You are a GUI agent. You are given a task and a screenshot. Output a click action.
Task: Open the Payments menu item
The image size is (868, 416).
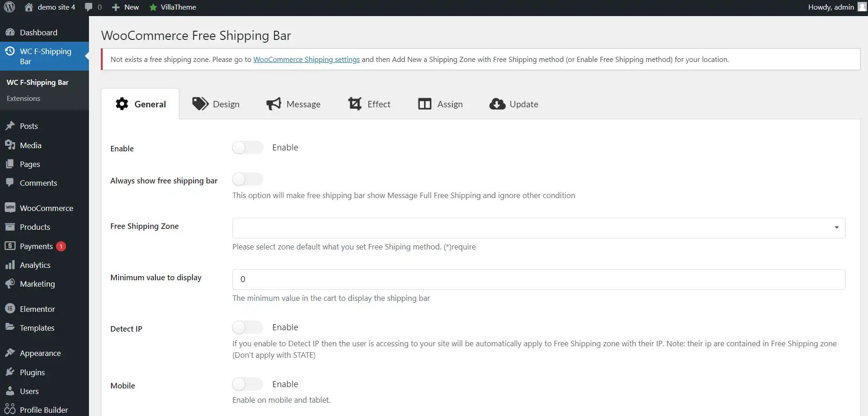(x=44, y=246)
